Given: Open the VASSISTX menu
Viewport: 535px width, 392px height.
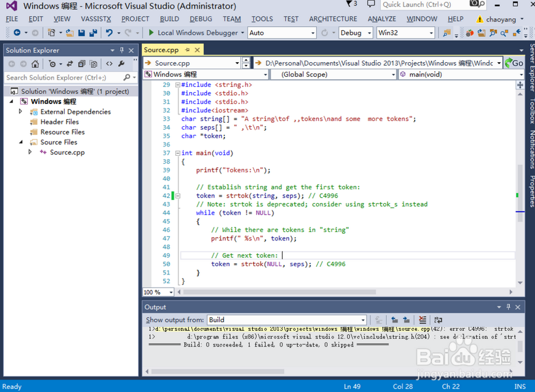Looking at the screenshot, I should 96,19.
